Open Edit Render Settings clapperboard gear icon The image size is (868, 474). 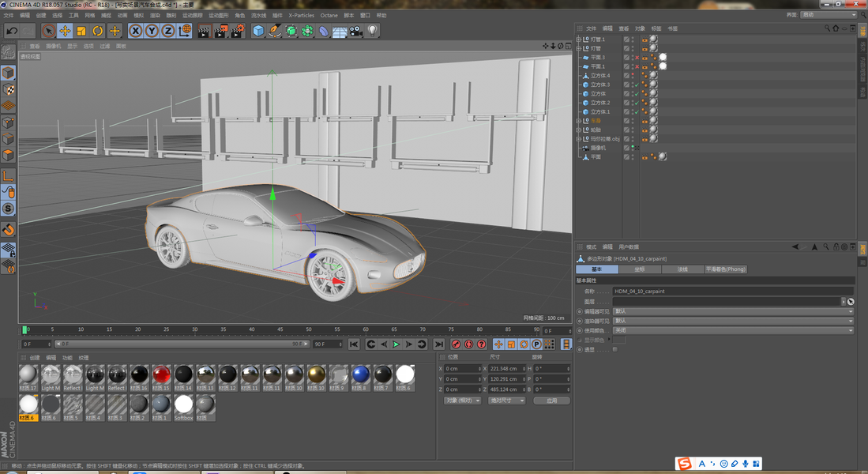tap(237, 31)
